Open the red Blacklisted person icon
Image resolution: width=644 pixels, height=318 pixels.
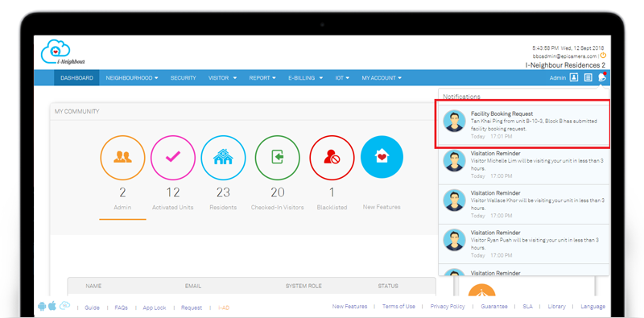tap(332, 158)
